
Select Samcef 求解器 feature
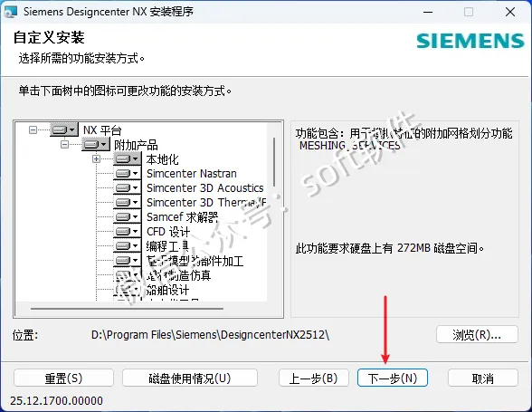pos(182,217)
